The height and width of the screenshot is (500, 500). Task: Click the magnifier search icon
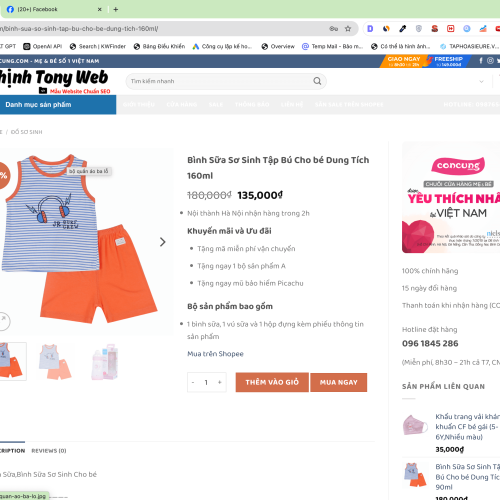click(317, 81)
